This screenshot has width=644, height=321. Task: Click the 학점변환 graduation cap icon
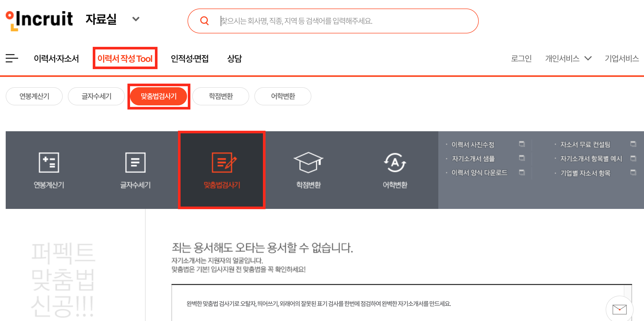(308, 163)
